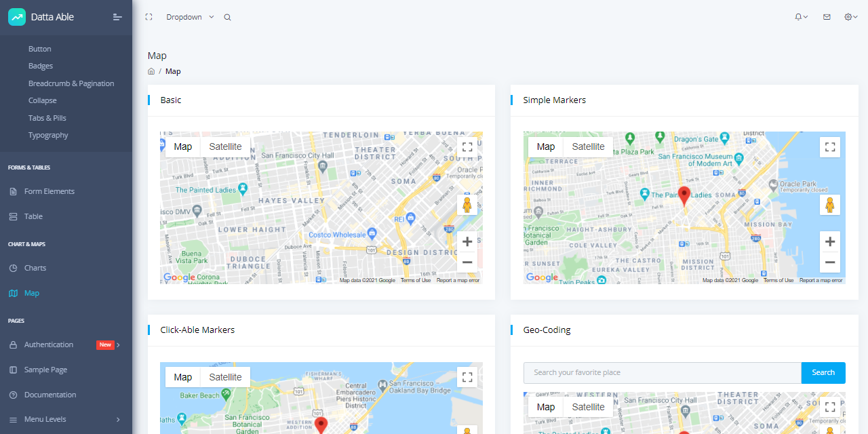Click Google logo on Basic map
Image resolution: width=868 pixels, height=434 pixels.
(179, 277)
